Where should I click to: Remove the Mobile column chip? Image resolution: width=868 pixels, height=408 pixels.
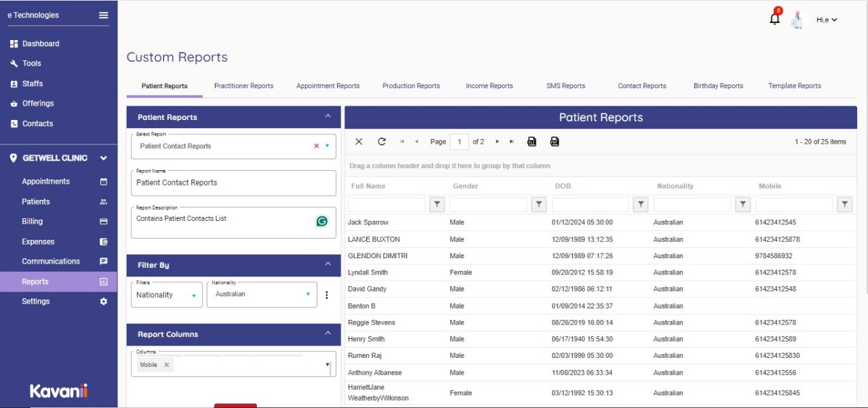pos(167,365)
